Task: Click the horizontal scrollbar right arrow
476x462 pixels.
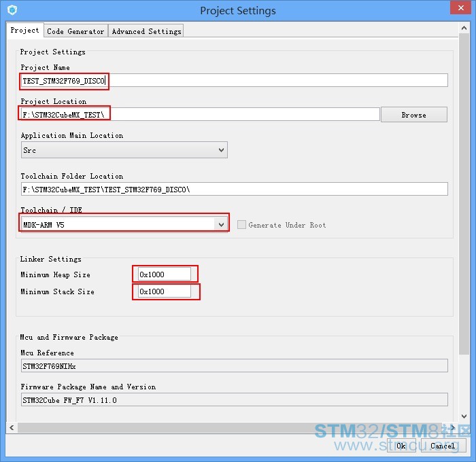Action: coord(453,427)
